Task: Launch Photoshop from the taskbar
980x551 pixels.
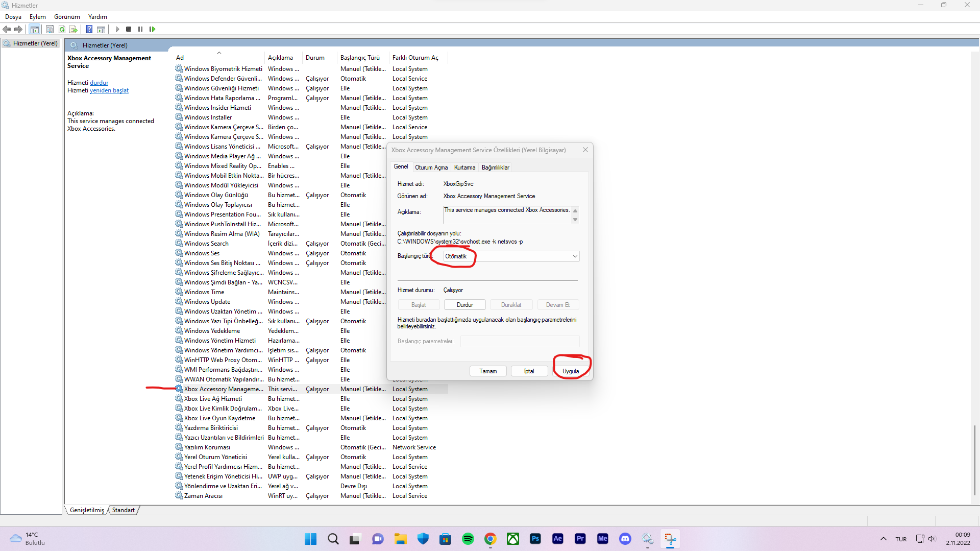Action: pos(535,539)
